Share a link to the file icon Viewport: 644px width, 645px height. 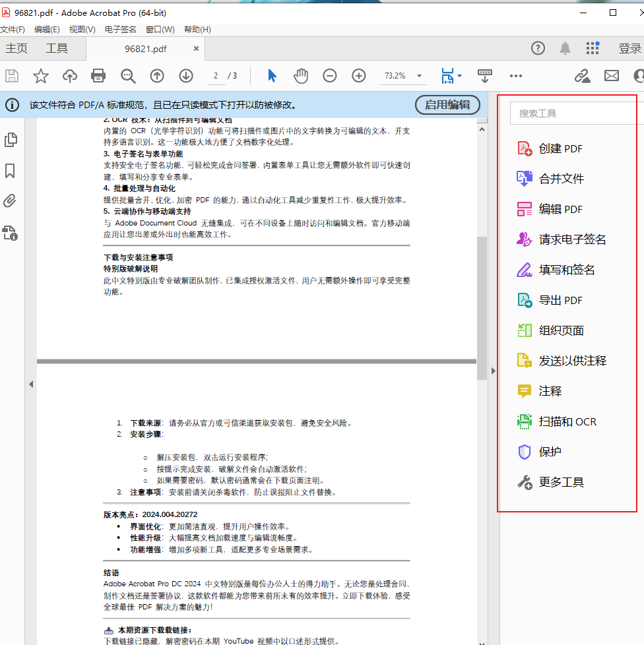[582, 76]
